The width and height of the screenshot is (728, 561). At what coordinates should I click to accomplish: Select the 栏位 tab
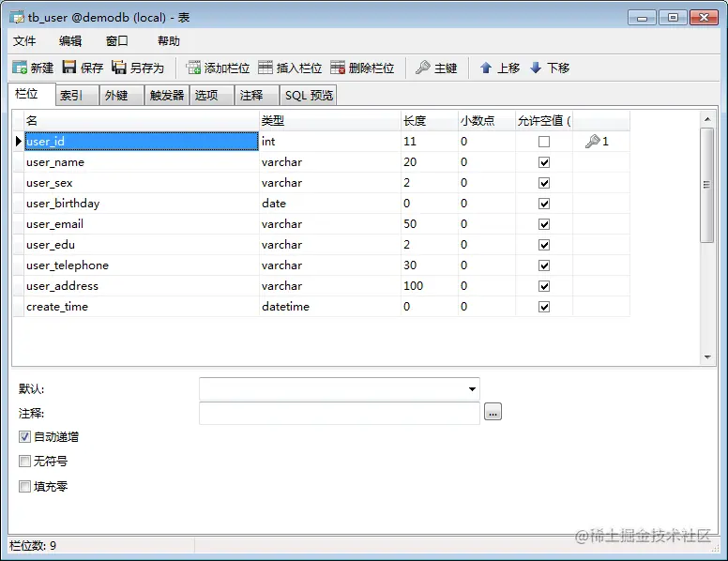click(x=32, y=94)
